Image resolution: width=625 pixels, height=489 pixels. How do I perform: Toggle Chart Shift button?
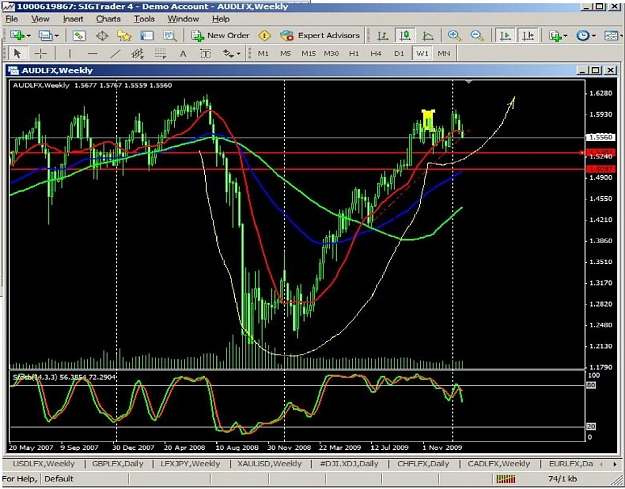pyautogui.click(x=528, y=35)
